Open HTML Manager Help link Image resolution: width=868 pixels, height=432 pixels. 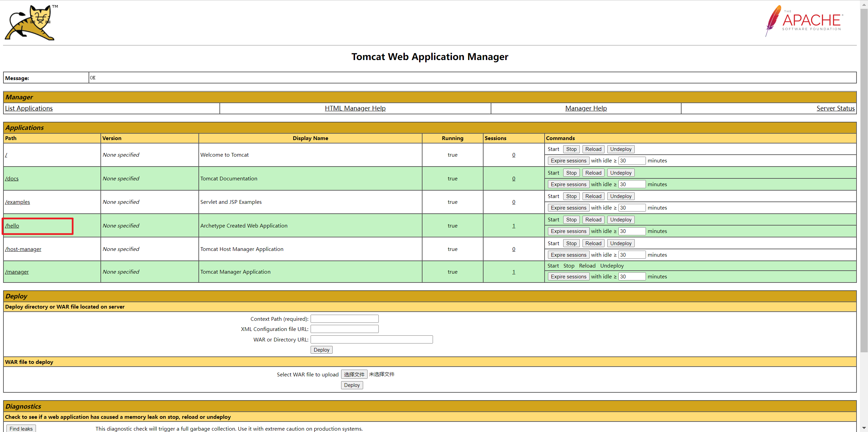tap(355, 108)
